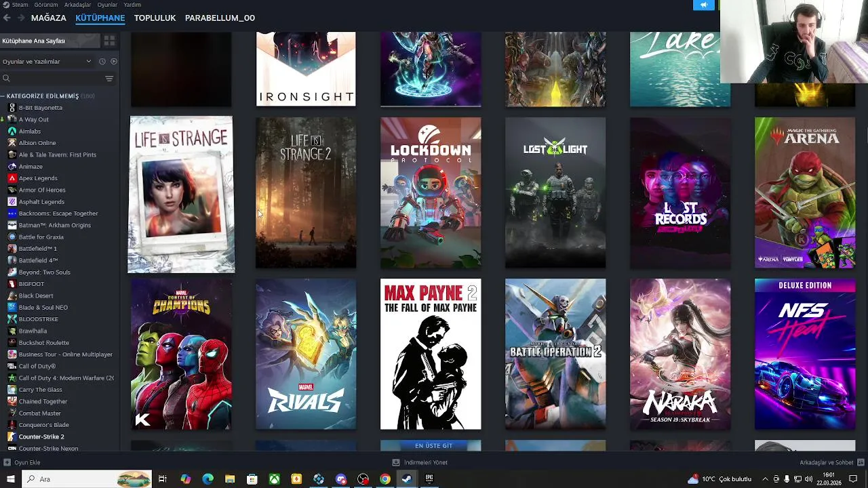Open the Yardım menu
The width and height of the screenshot is (868, 488).
point(132,5)
